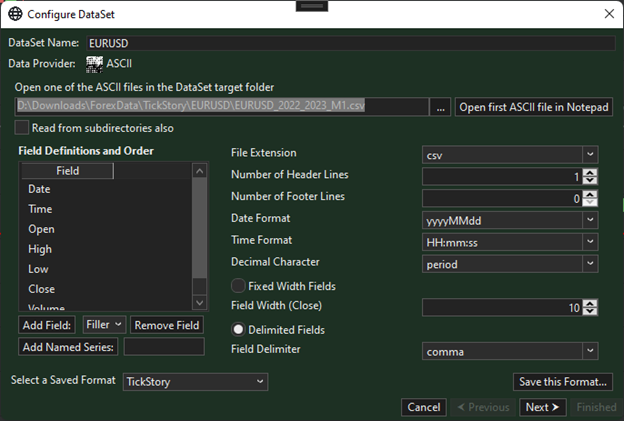Select the Open field in the list
Image resolution: width=624 pixels, height=421 pixels.
pyautogui.click(x=40, y=229)
